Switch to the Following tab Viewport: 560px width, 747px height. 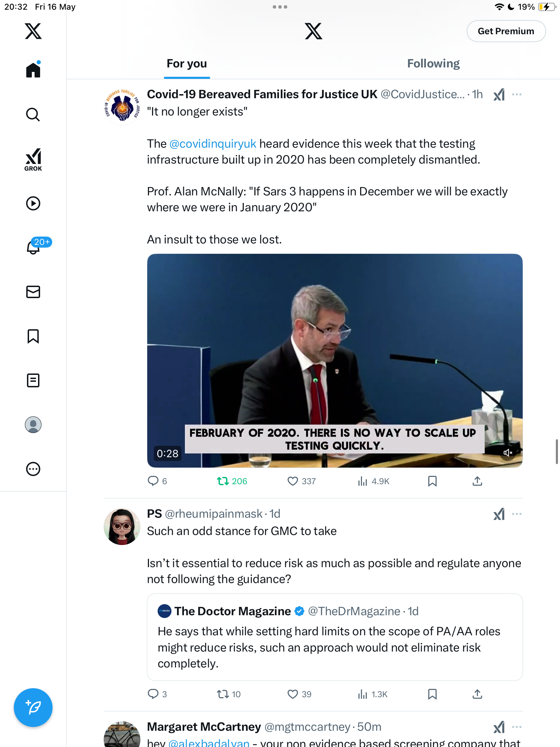coord(433,64)
